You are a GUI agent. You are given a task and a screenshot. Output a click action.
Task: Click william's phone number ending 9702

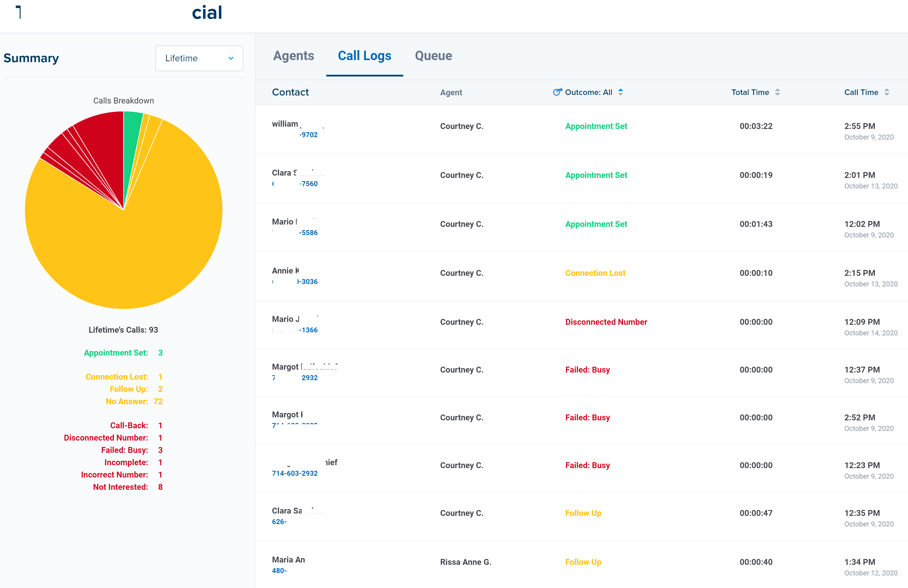pos(308,135)
